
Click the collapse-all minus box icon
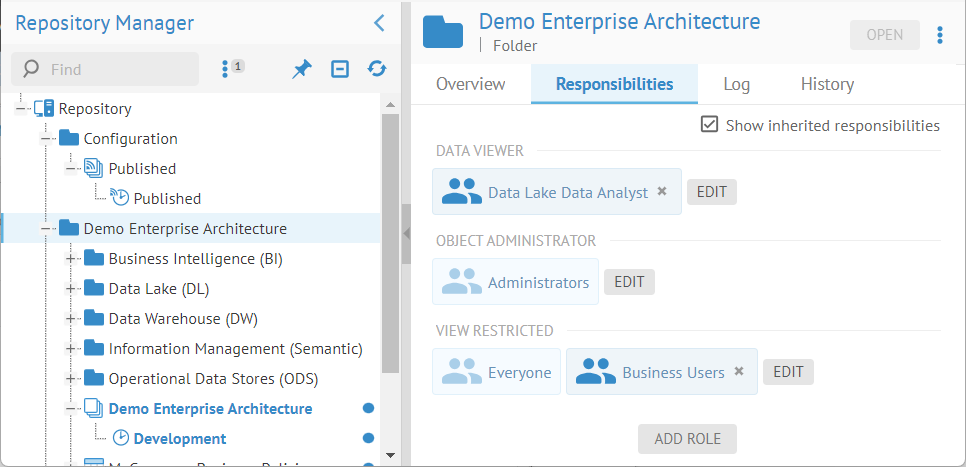340,69
